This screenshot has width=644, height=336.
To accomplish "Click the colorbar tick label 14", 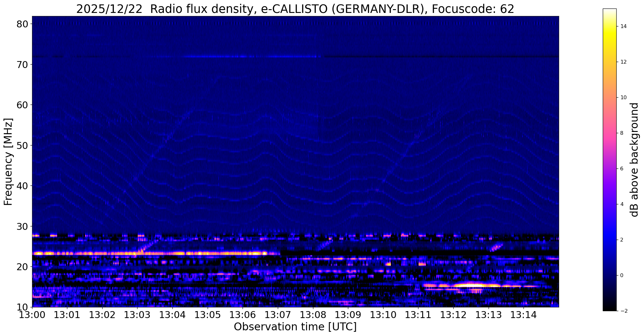I will 623,26.
